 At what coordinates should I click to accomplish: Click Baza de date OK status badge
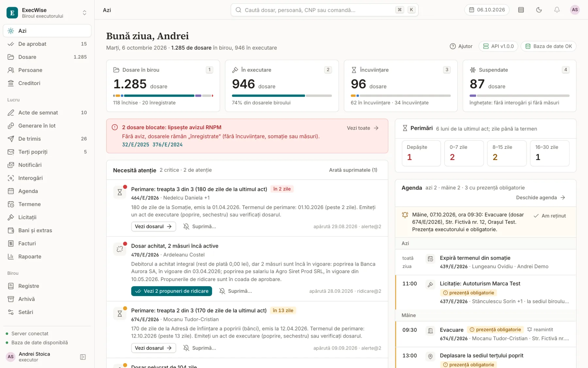(548, 46)
